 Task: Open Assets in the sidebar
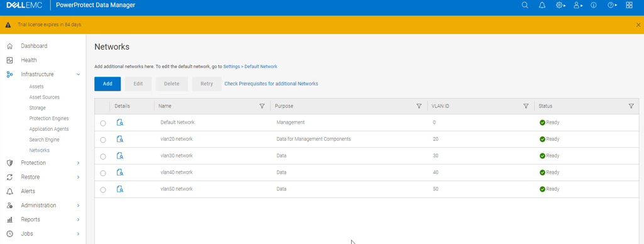[x=36, y=87]
